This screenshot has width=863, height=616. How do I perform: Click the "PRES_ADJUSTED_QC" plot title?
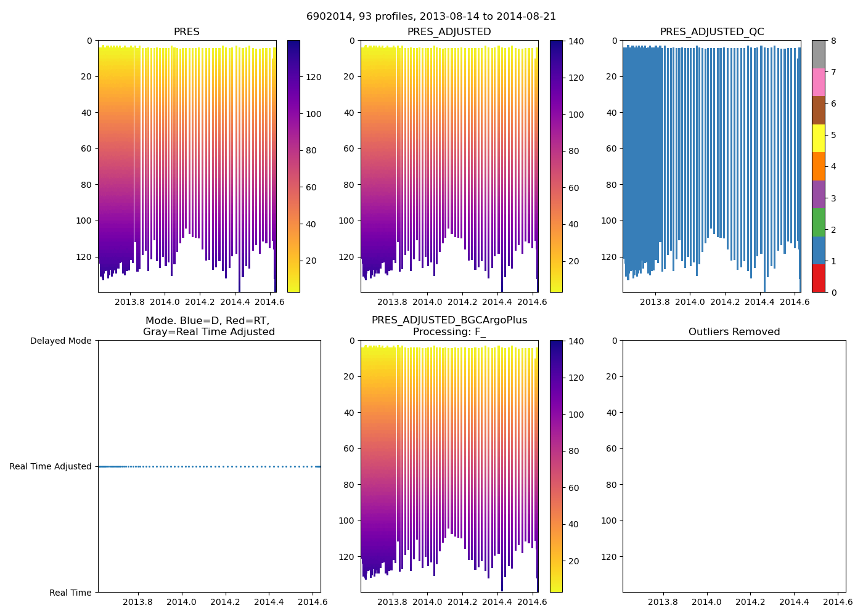point(711,32)
